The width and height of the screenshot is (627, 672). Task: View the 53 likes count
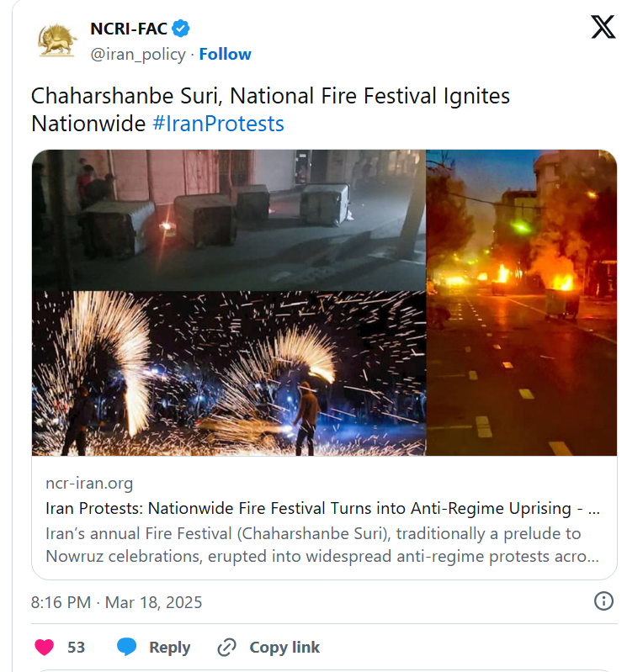(x=77, y=647)
